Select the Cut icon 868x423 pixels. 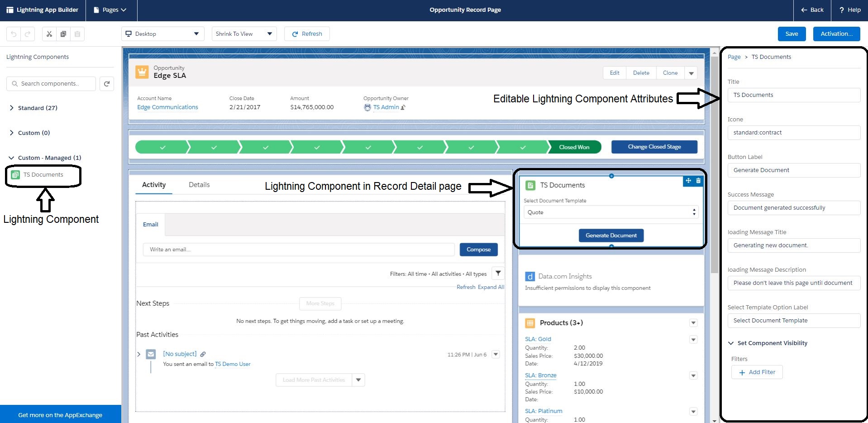pyautogui.click(x=49, y=34)
